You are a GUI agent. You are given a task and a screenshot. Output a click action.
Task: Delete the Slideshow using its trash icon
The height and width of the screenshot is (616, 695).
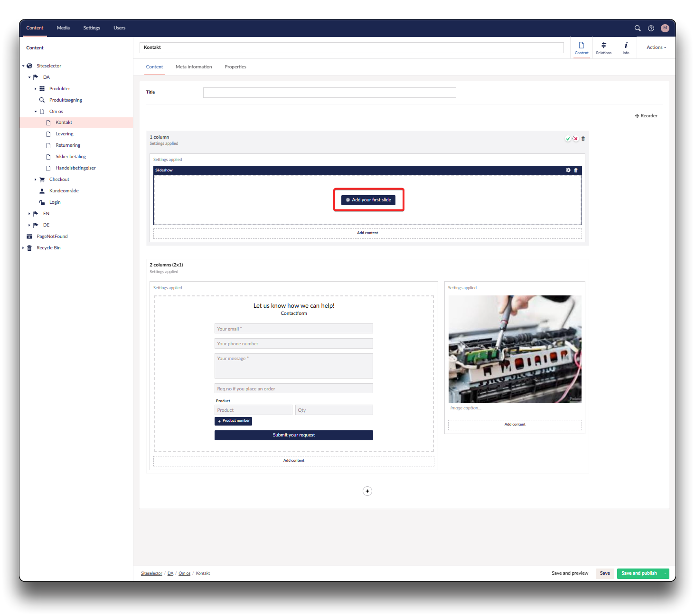(x=576, y=170)
